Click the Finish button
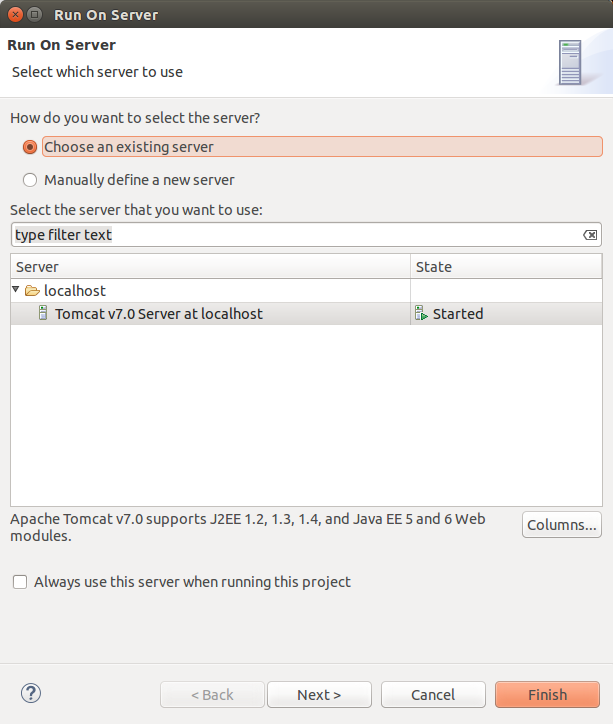 [547, 694]
